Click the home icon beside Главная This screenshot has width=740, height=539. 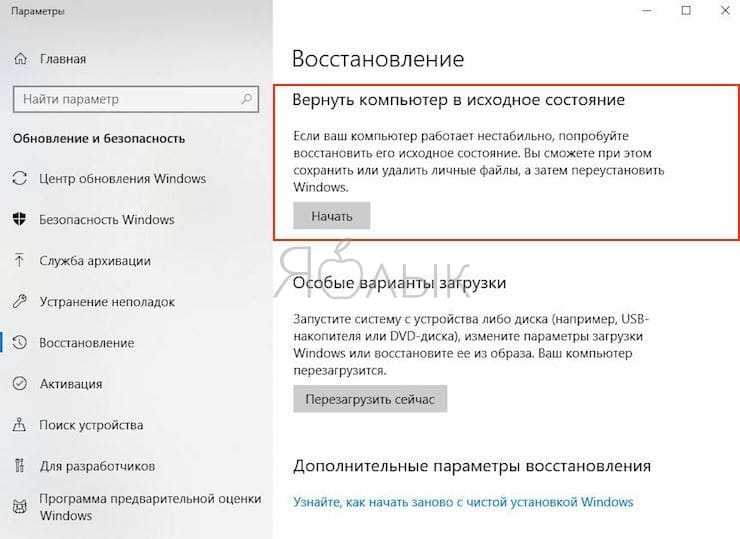pos(20,59)
